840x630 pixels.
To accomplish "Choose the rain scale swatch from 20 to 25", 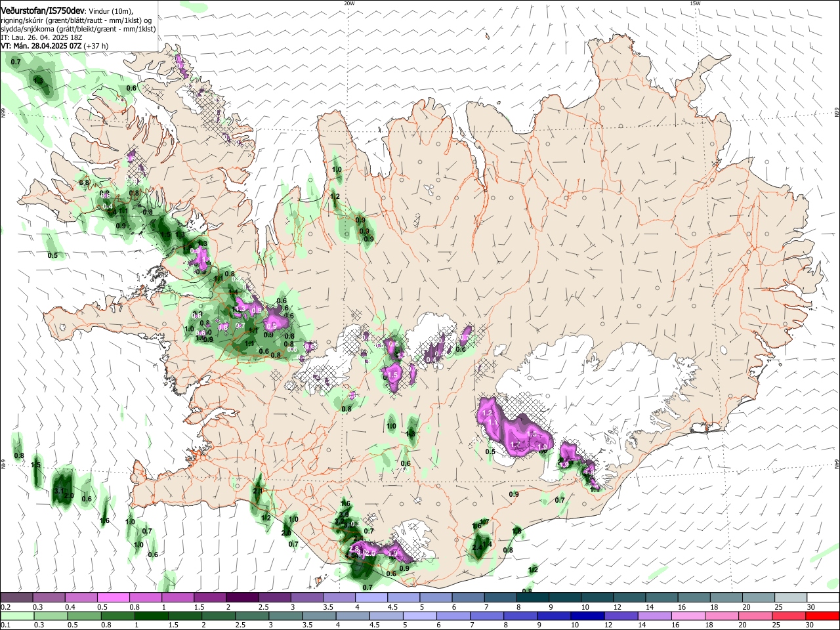I will [755, 616].
